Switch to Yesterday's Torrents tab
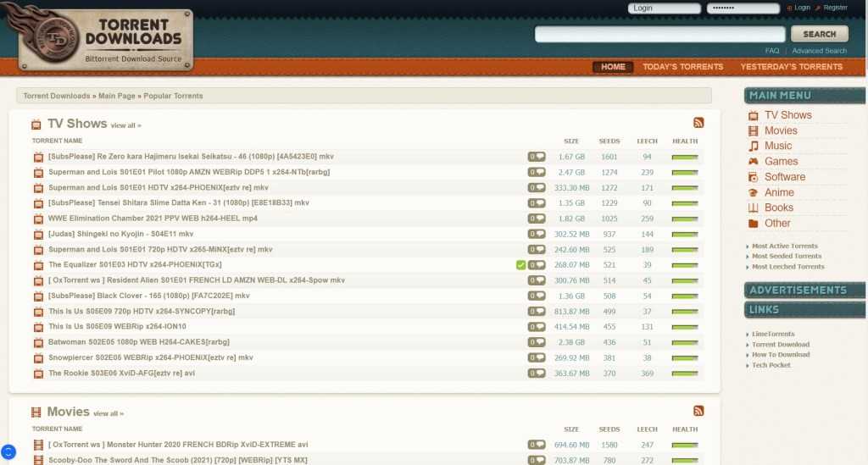The image size is (868, 465). (x=791, y=67)
